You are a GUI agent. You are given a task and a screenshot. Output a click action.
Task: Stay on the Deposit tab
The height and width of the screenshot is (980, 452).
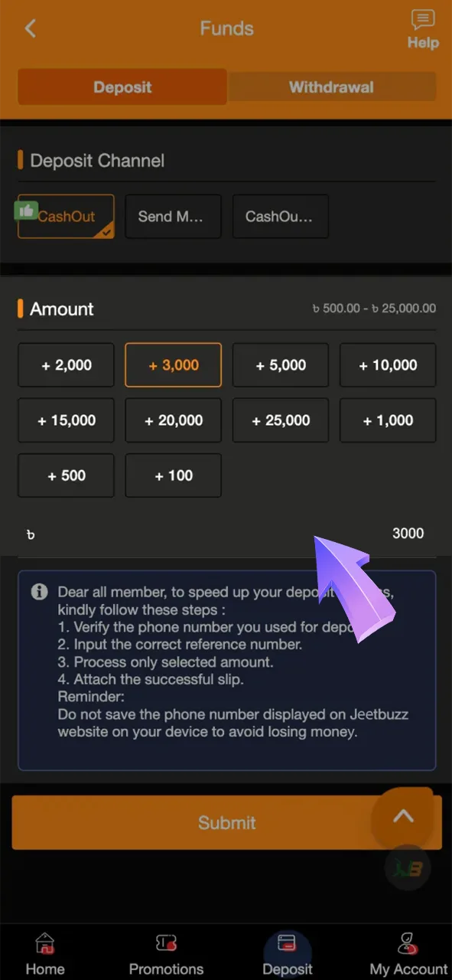click(122, 87)
